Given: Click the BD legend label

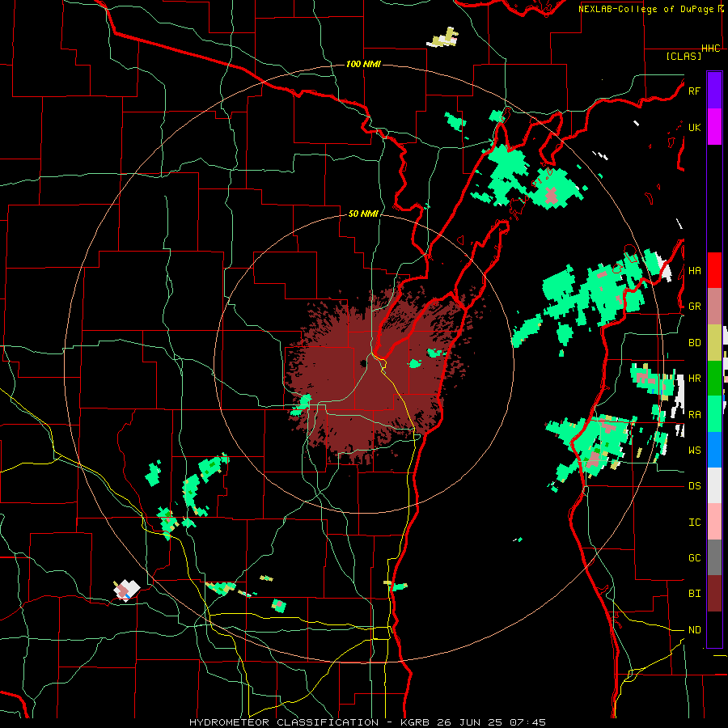Looking at the screenshot, I should pyautogui.click(x=694, y=343).
